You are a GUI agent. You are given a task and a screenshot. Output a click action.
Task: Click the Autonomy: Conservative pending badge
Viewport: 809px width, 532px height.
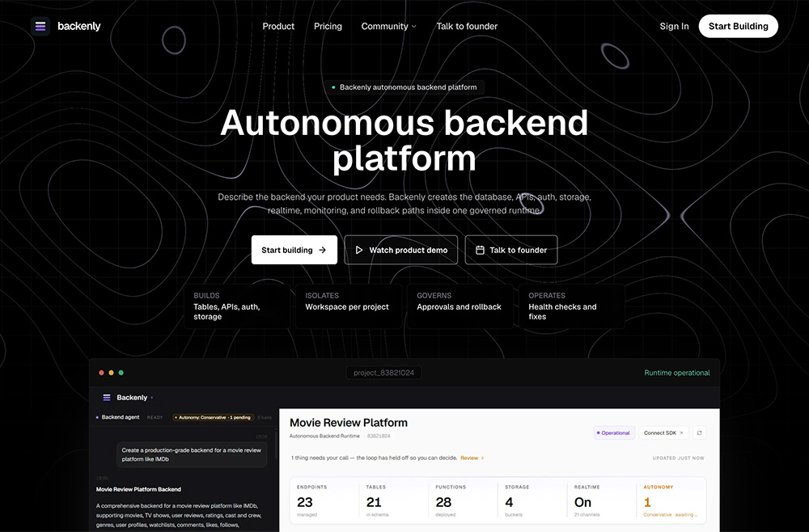coord(214,417)
